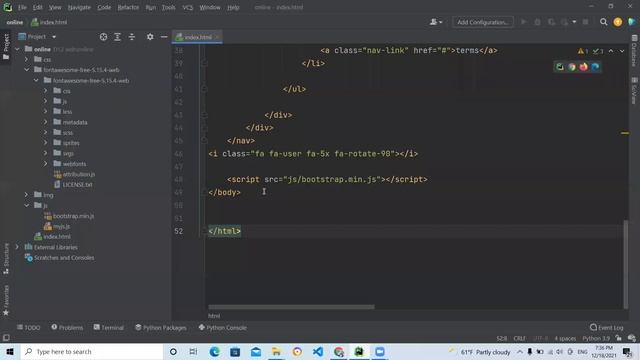Open the user account dropdown in toolbar

pos(436,22)
